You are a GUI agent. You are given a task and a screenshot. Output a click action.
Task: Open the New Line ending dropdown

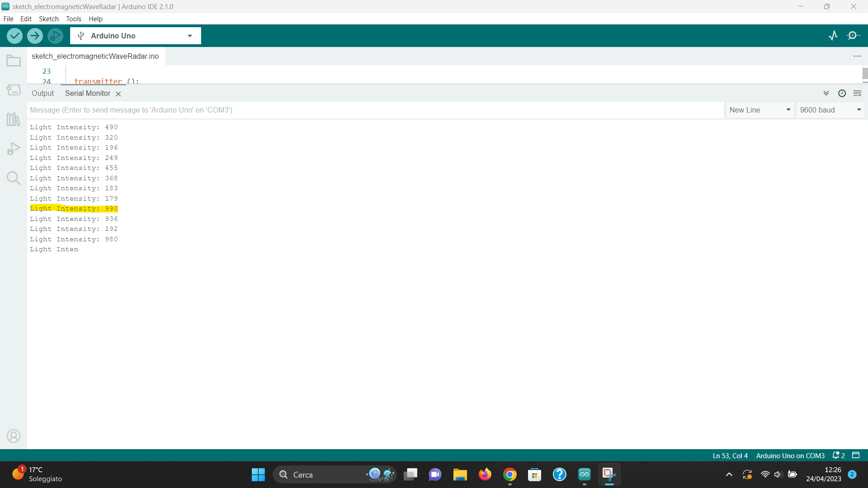point(759,110)
